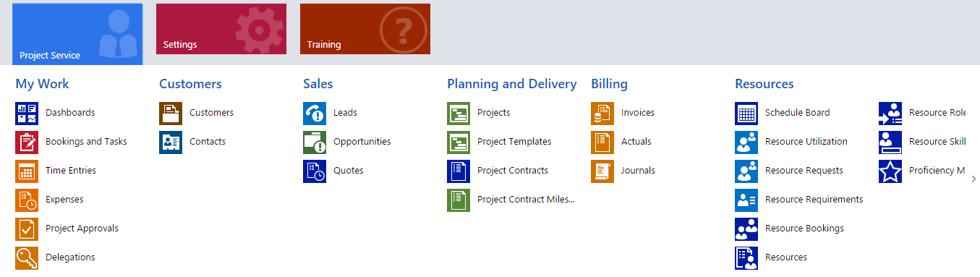Image resolution: width=980 pixels, height=277 pixels.
Task: Click the Schedule Board grid icon
Action: (x=746, y=114)
